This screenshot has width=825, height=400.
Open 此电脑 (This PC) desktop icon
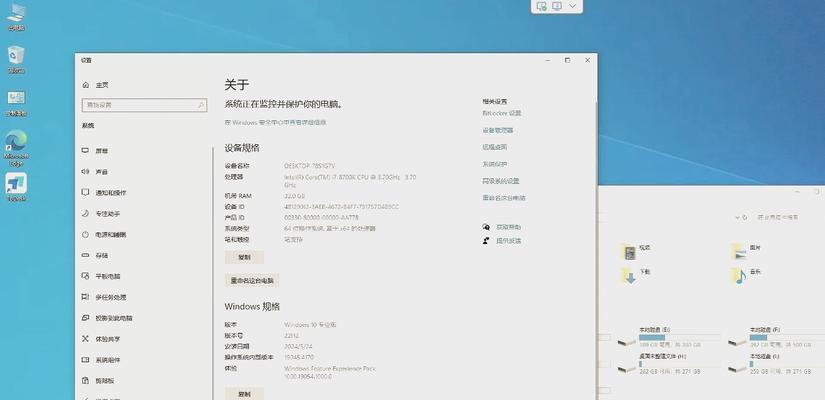click(x=16, y=16)
